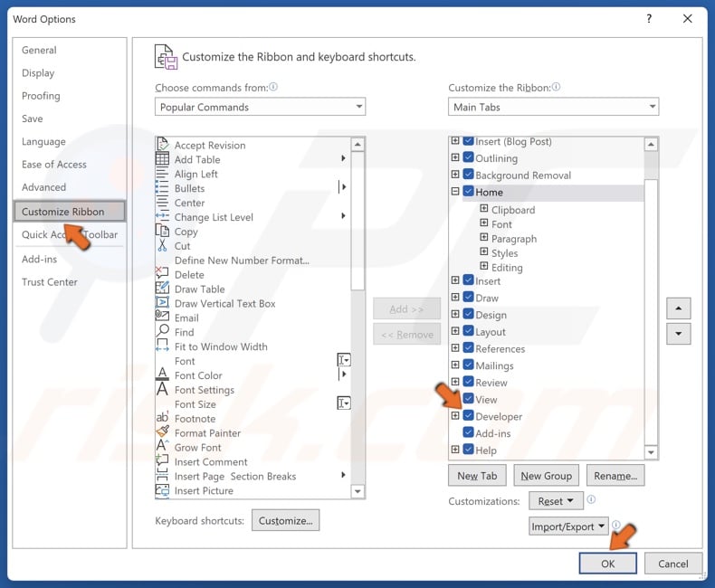This screenshot has width=715, height=588.
Task: Click the Move Down arrow button
Action: [679, 334]
